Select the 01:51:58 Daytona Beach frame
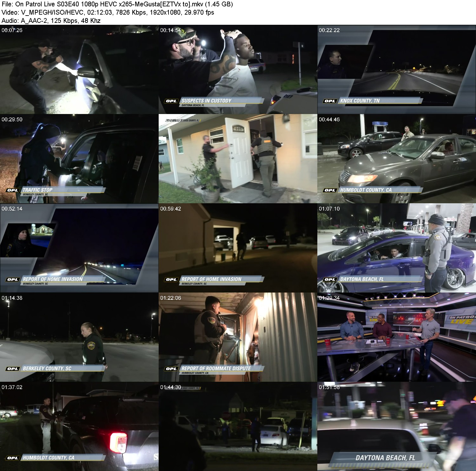 tap(397, 427)
